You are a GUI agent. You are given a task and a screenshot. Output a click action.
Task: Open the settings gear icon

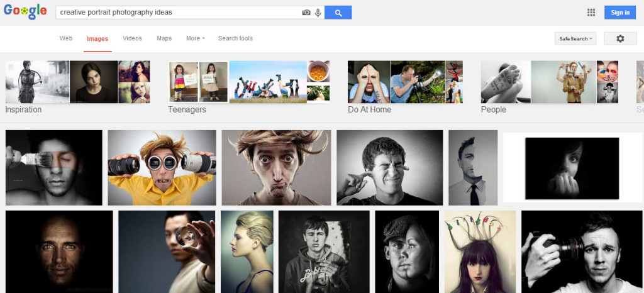pyautogui.click(x=619, y=38)
